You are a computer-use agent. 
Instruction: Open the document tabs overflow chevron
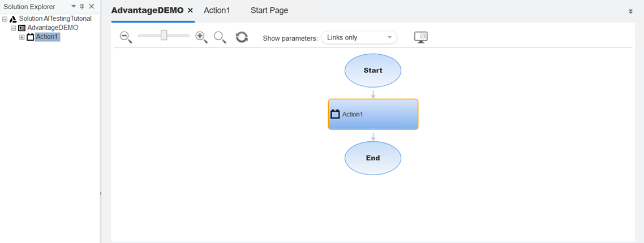(630, 11)
